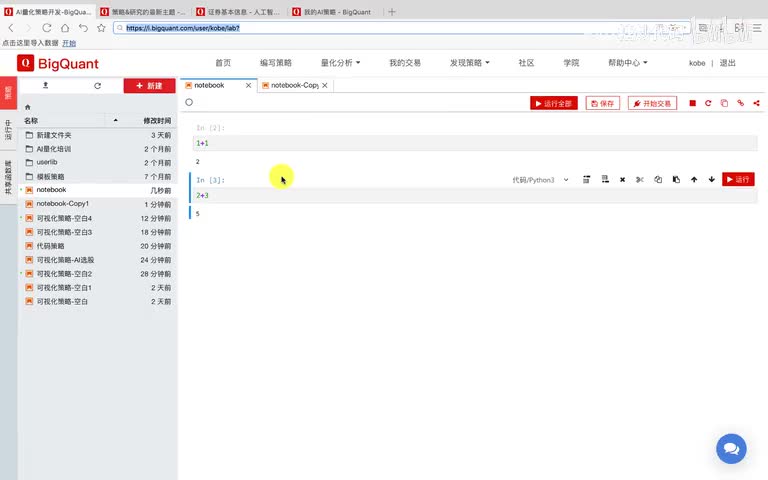The width and height of the screenshot is (768, 480).
Task: Expand the 帮助中心 navigation dropdown
Action: [x=627, y=63]
